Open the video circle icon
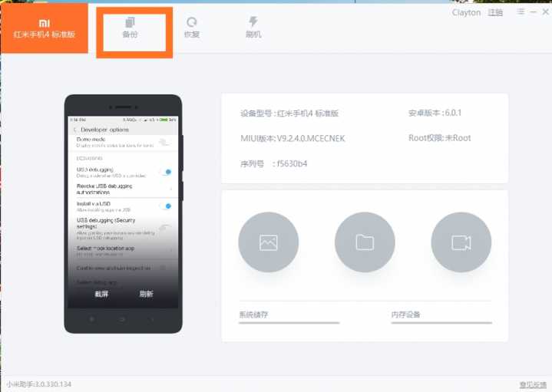 461,242
